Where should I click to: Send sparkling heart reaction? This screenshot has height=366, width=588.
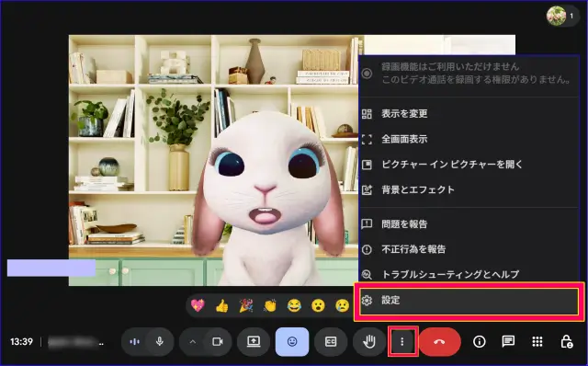[x=198, y=305]
